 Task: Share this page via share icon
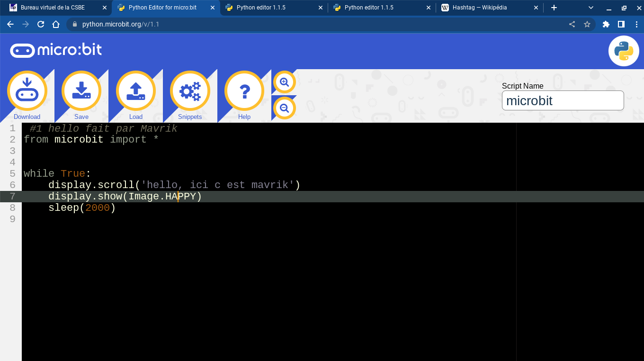[x=572, y=24]
